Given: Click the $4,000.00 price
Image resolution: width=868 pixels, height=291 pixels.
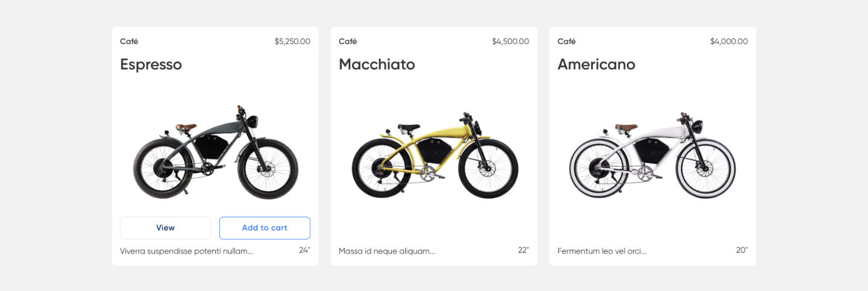Looking at the screenshot, I should click(x=729, y=42).
